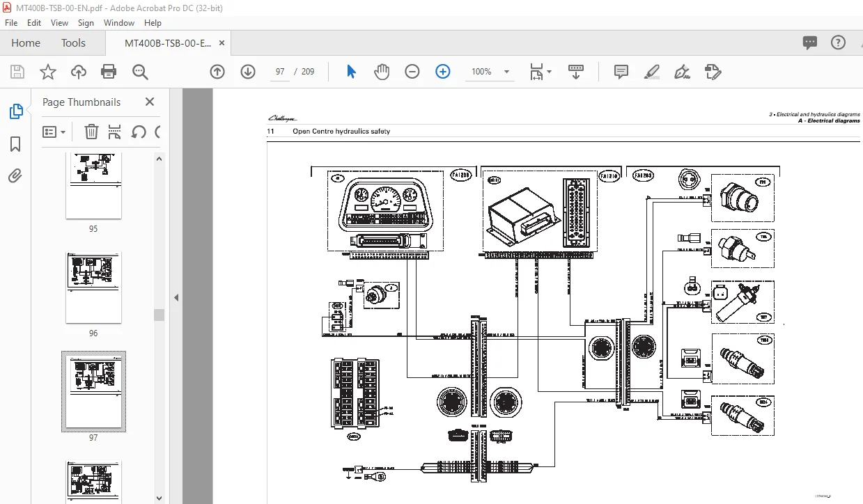
Task: Open the stamp/edit tool icon
Action: coord(713,72)
